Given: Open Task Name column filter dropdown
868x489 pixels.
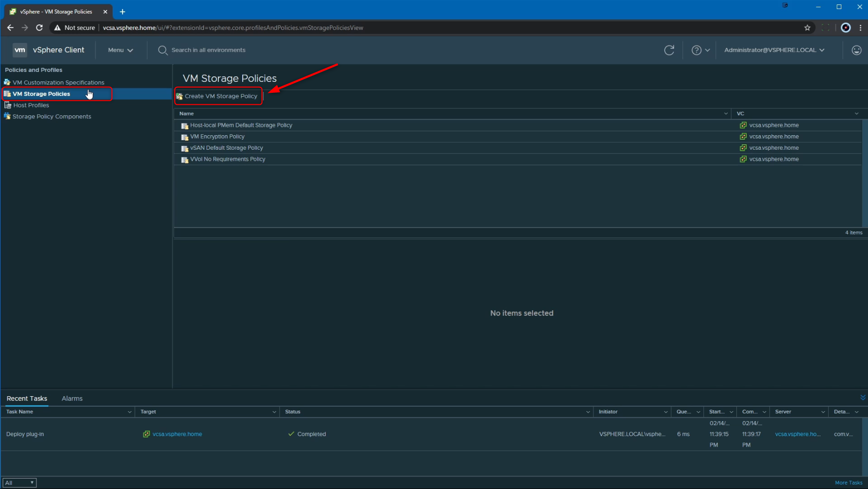Looking at the screenshot, I should coord(130,412).
